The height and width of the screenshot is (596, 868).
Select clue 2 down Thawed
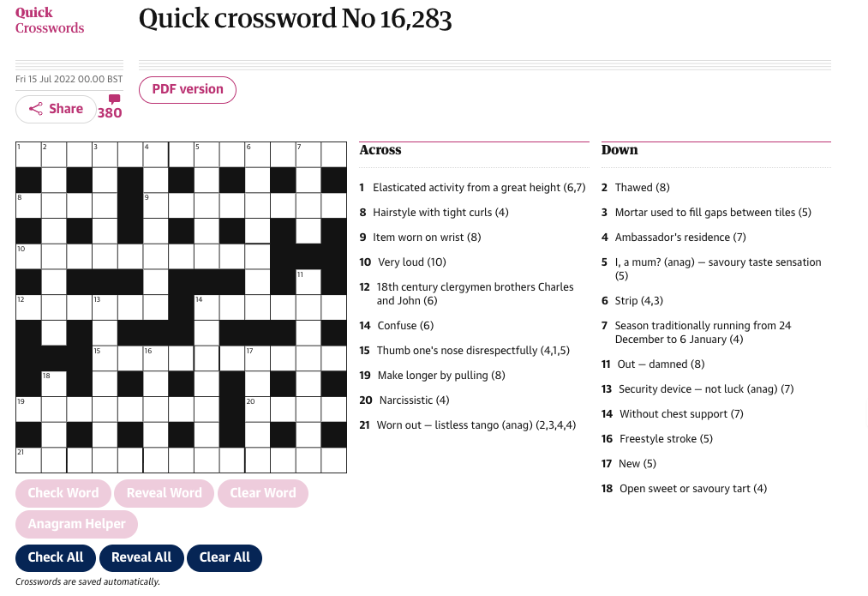point(636,188)
